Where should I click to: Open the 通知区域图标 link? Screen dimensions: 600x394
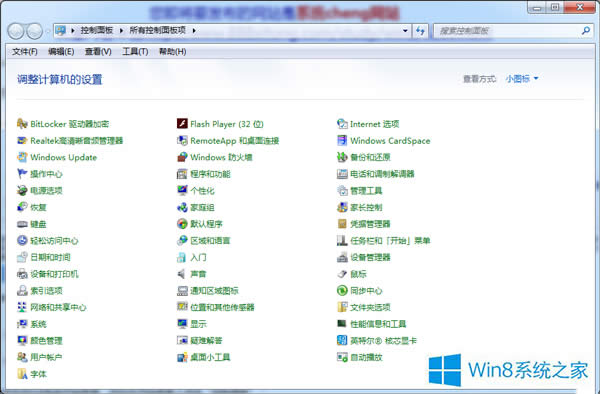(x=214, y=290)
